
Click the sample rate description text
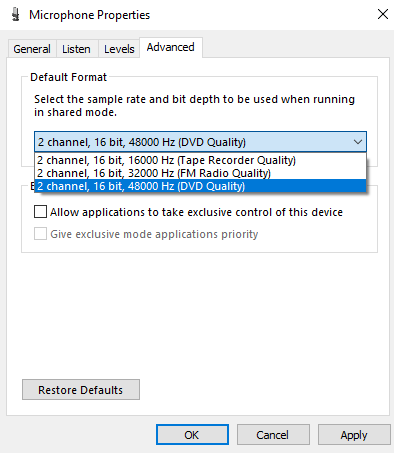pos(194,106)
